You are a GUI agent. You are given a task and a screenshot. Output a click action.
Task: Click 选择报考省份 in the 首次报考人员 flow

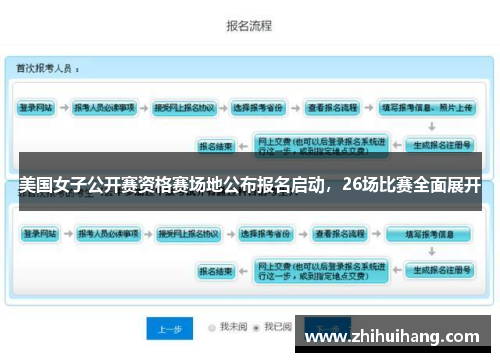click(x=258, y=108)
